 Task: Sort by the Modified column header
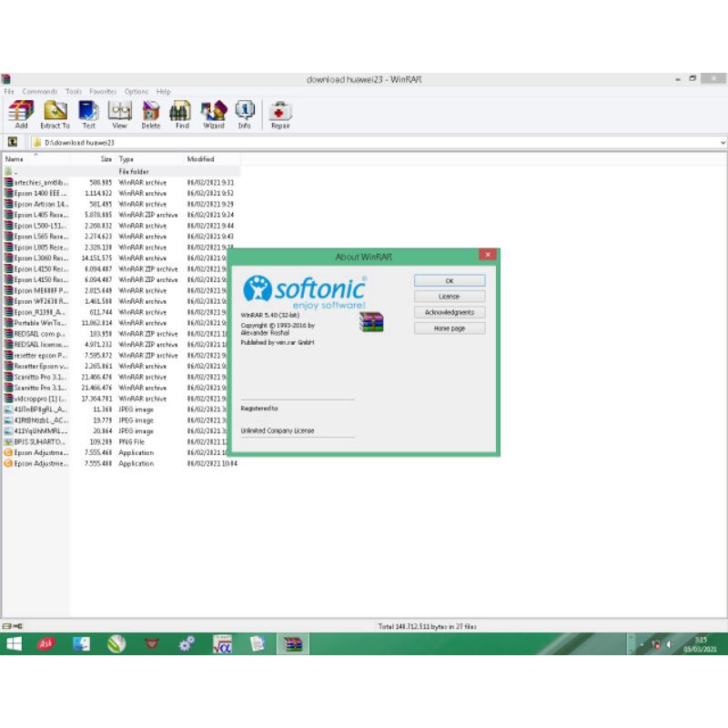pos(212,159)
